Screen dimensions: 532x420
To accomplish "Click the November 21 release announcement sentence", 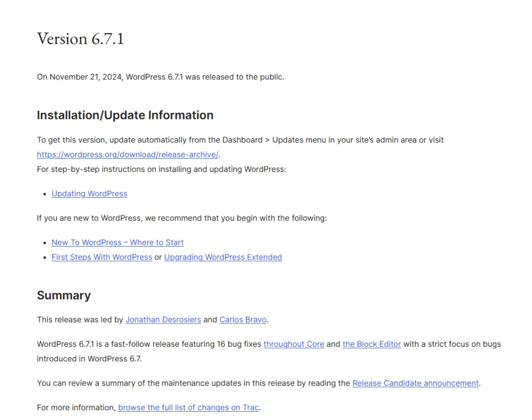I will [x=160, y=76].
